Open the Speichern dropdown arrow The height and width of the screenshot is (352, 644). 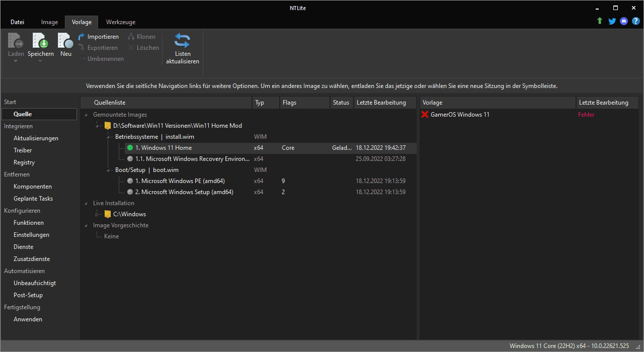(x=40, y=61)
